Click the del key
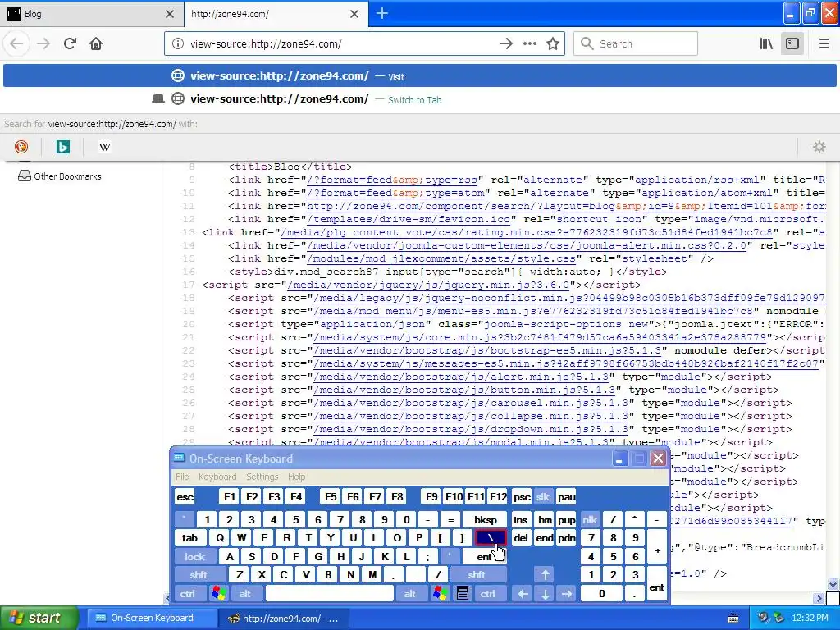This screenshot has width=840, height=630. pos(521,538)
